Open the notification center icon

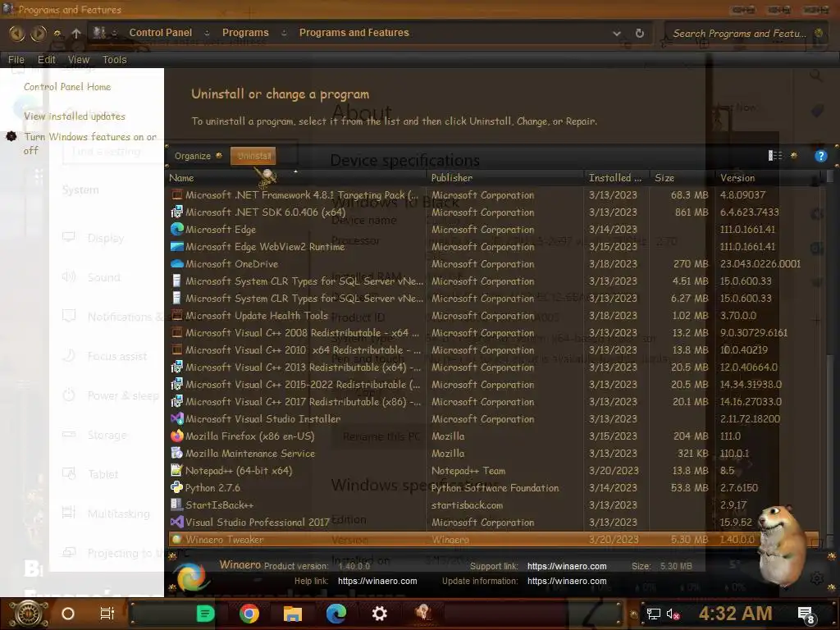click(x=806, y=614)
